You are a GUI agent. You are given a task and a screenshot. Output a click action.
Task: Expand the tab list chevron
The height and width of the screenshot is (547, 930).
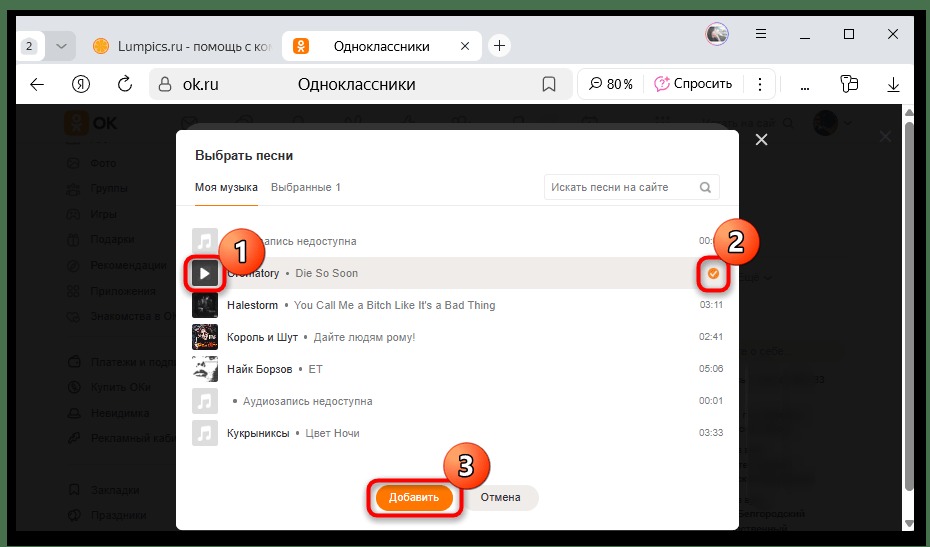click(60, 46)
